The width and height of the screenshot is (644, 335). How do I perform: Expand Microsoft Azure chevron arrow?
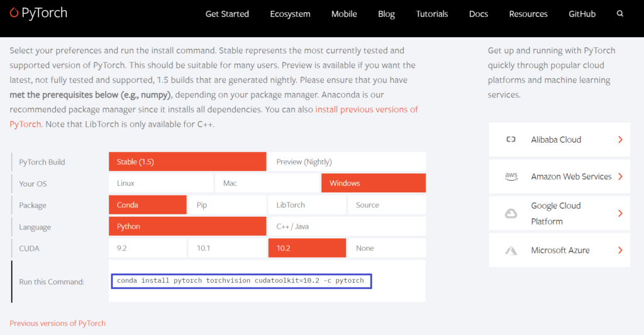point(620,250)
